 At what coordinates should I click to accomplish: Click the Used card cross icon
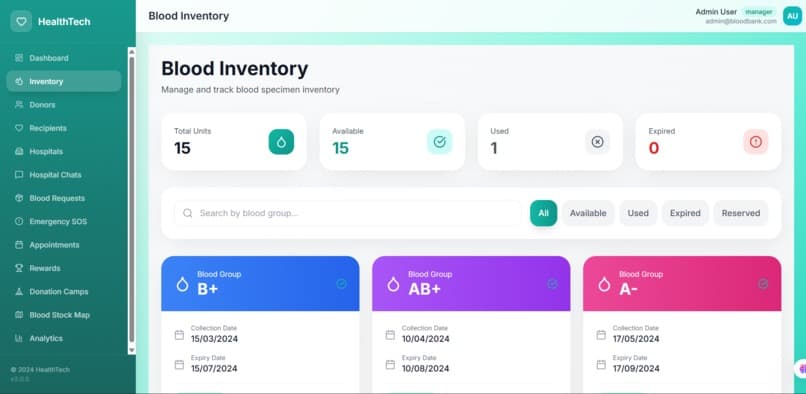(597, 142)
